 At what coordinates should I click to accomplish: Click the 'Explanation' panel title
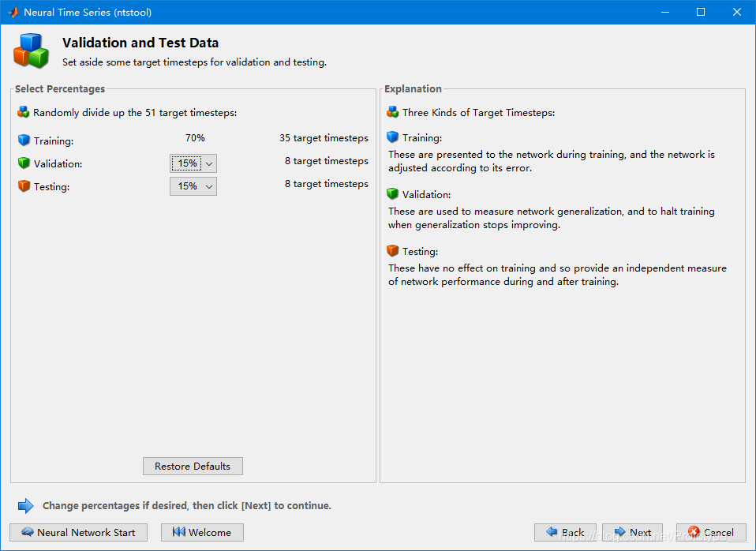[x=413, y=88]
